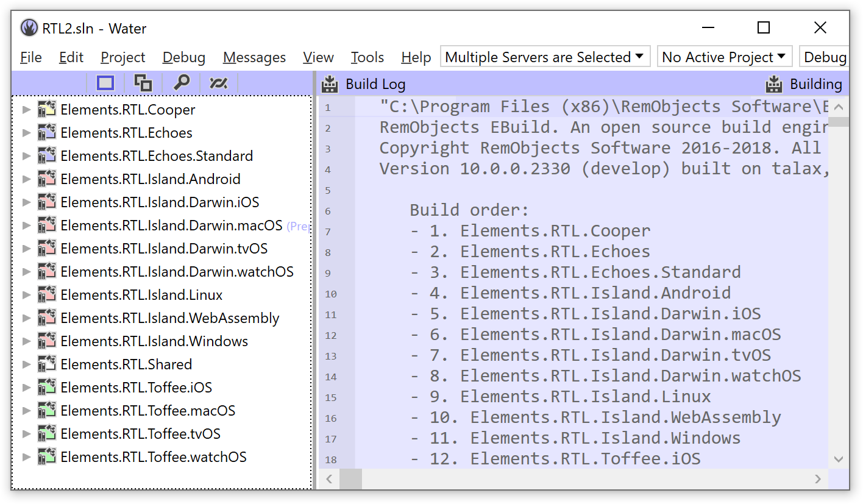The width and height of the screenshot is (863, 504).
Task: Expand the Elements.RTL.Cooper tree node
Action: click(x=26, y=110)
